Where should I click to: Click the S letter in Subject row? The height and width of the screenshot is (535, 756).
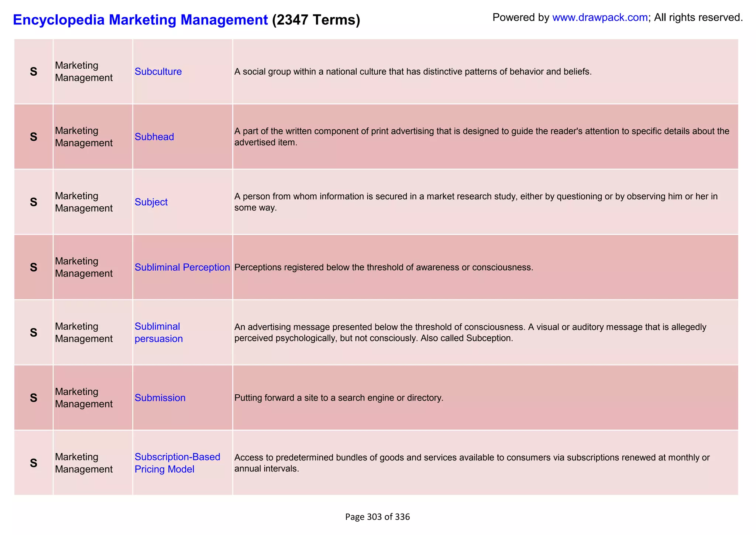34,202
